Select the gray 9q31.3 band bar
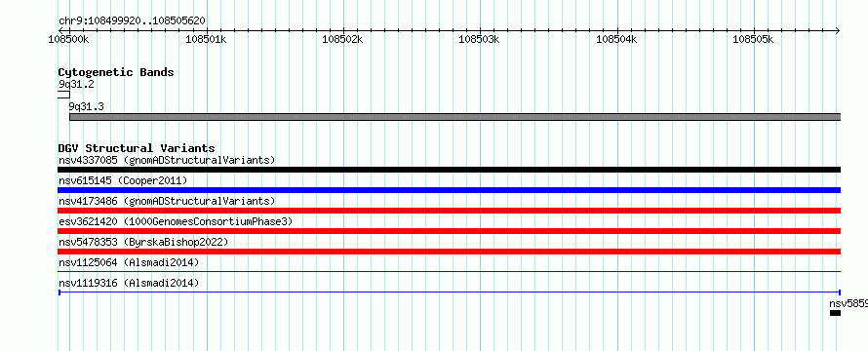Screen dimensions: 868x351 455,117
